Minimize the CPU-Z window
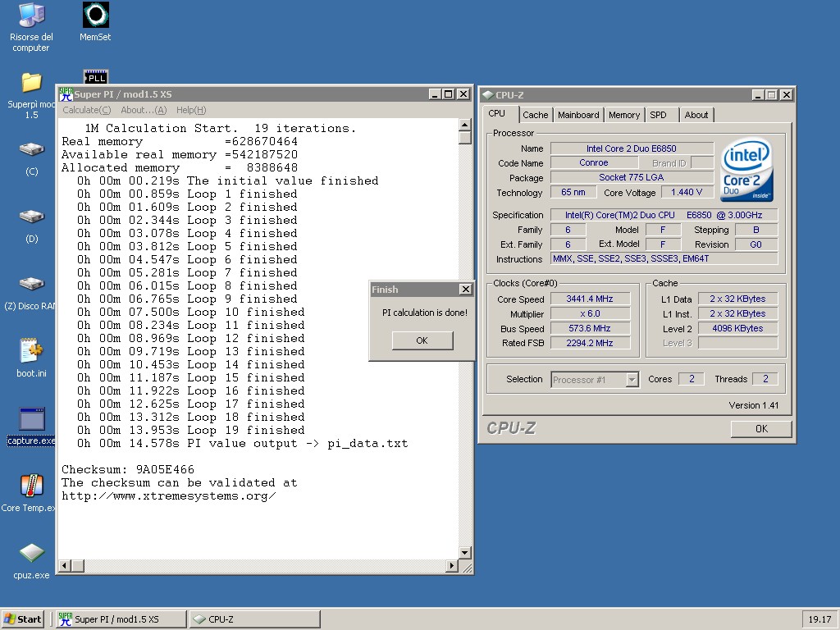The width and height of the screenshot is (840, 630). click(757, 95)
